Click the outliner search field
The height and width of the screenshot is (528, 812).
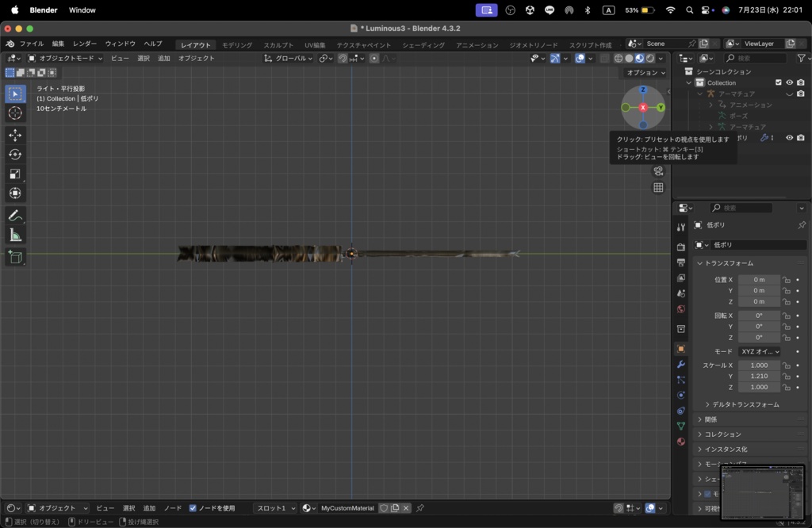(755, 58)
